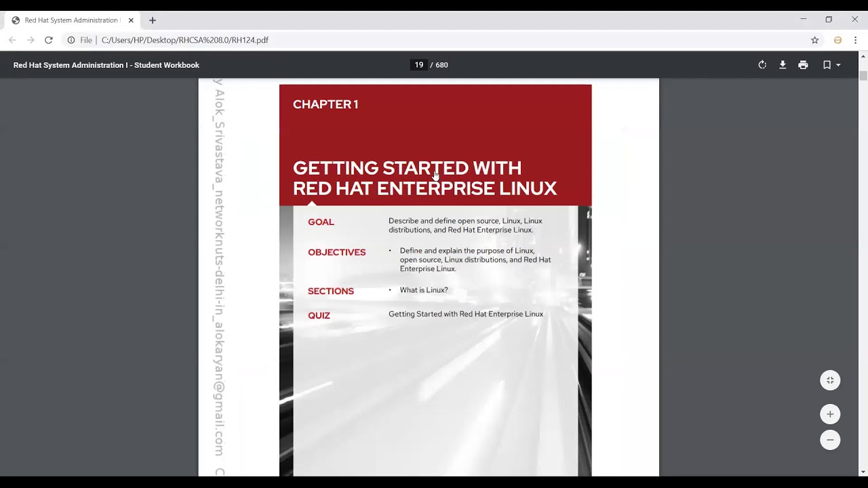Close the Red Hat System Administration tab
Screen dimensions: 868x488
[x=131, y=20]
